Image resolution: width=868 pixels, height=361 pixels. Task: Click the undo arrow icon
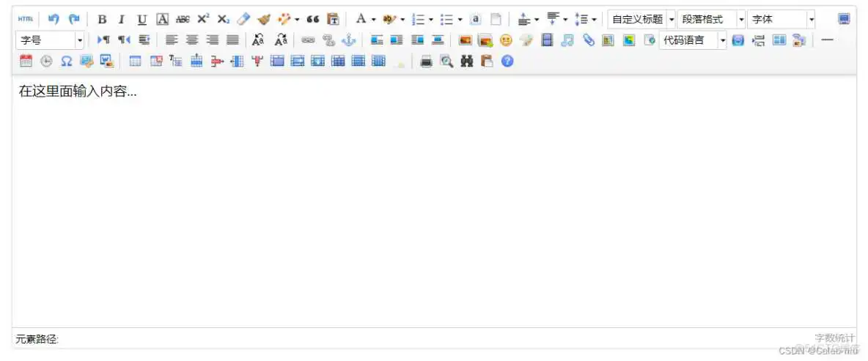pyautogui.click(x=54, y=20)
